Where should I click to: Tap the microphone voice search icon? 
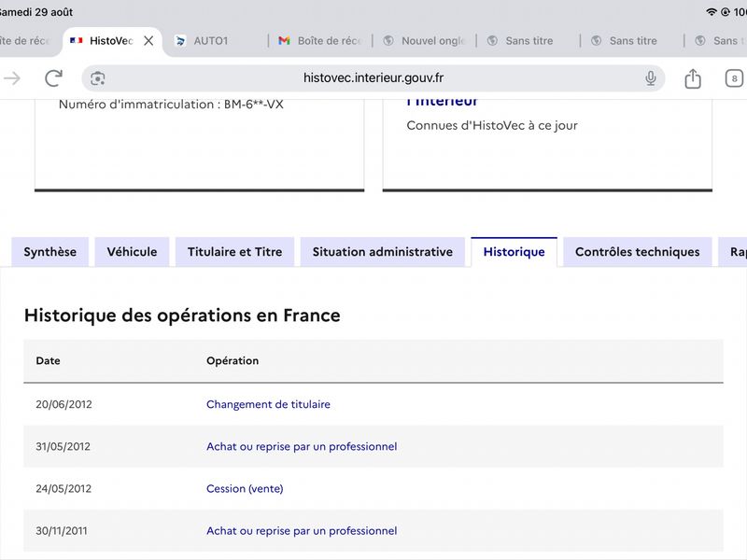click(x=650, y=78)
